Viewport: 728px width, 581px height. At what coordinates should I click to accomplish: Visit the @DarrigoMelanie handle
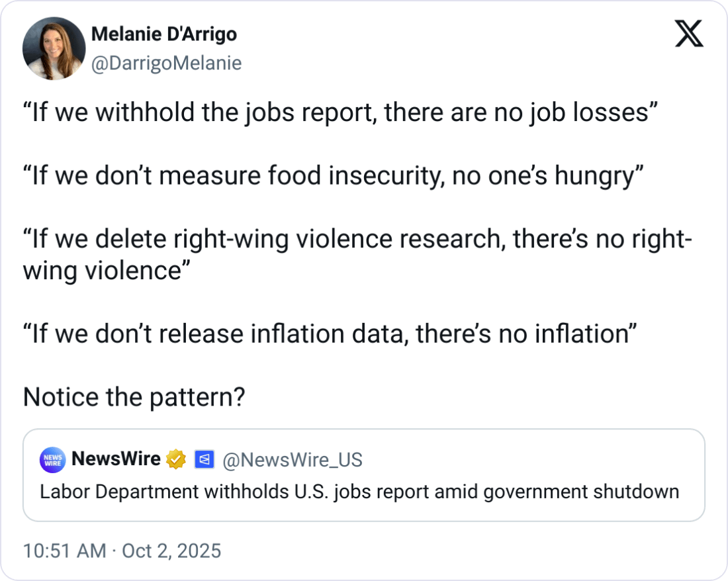(x=165, y=63)
